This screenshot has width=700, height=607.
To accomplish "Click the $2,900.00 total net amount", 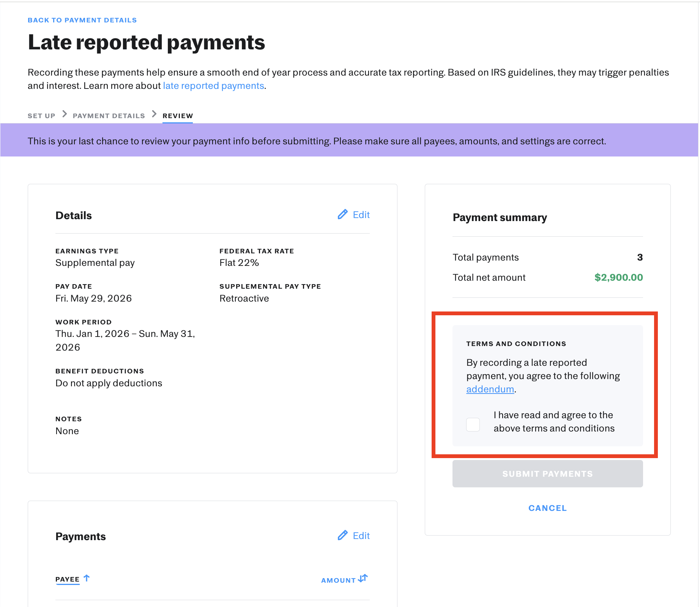I will pyautogui.click(x=618, y=277).
